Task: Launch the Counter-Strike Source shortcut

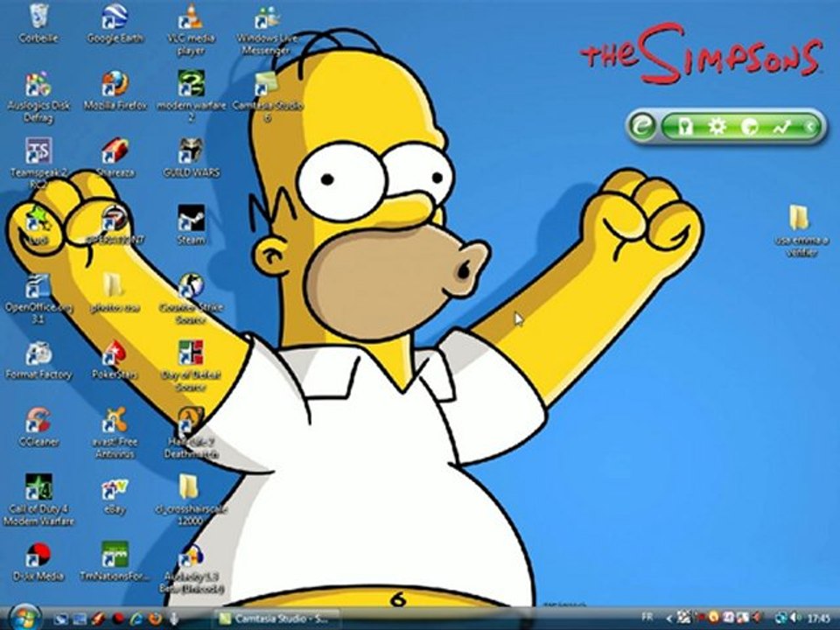Action: [192, 299]
